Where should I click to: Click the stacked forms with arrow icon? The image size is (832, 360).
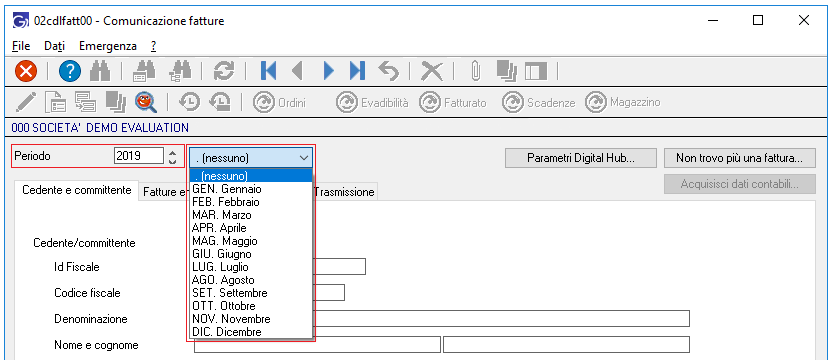pyautogui.click(x=84, y=101)
